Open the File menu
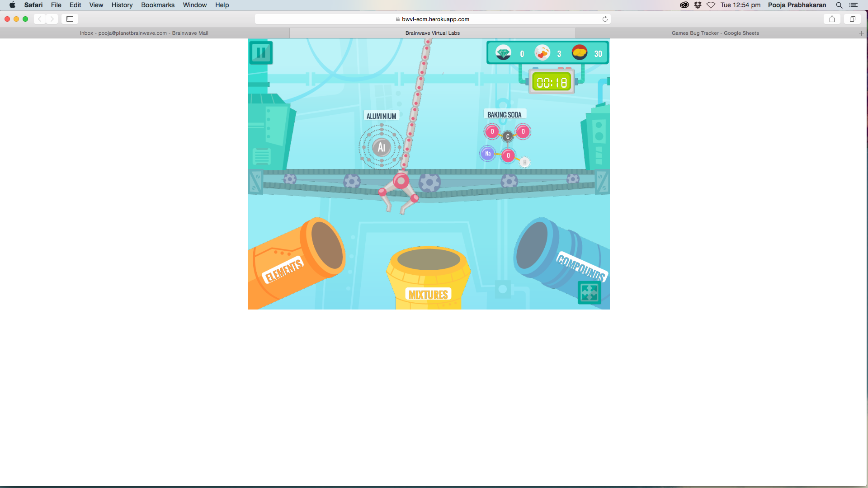868x488 pixels. click(56, 5)
